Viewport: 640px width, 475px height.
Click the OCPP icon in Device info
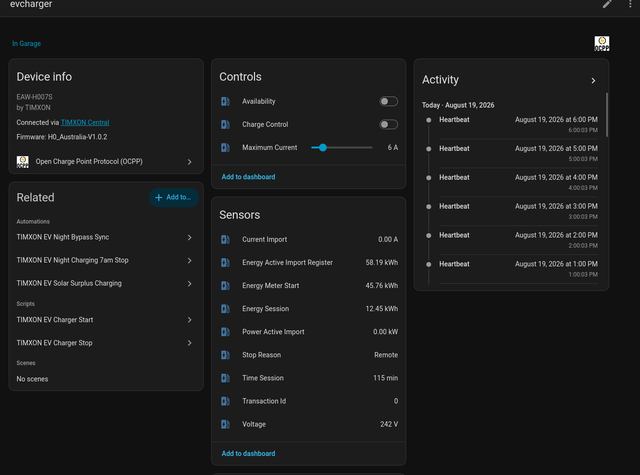[x=22, y=162]
